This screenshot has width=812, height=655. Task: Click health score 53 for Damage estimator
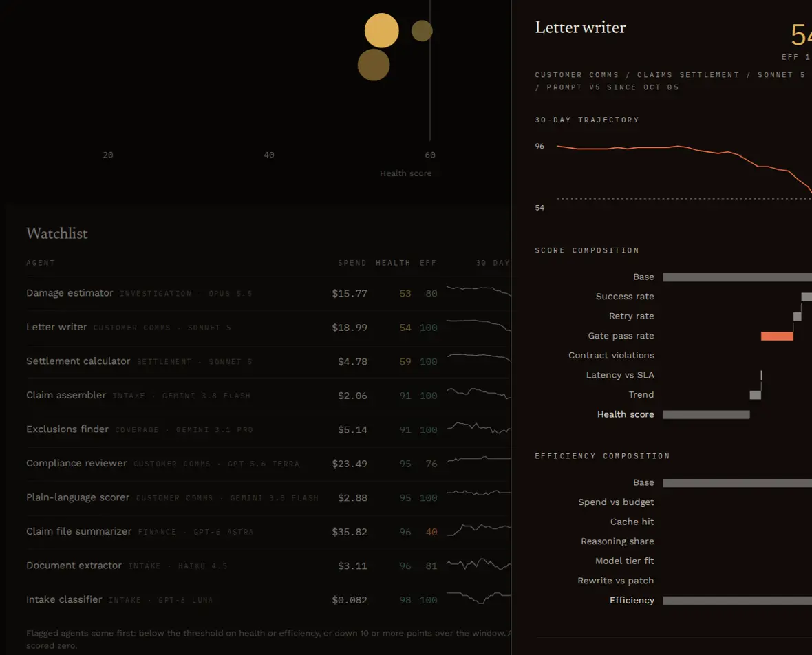[x=405, y=294]
